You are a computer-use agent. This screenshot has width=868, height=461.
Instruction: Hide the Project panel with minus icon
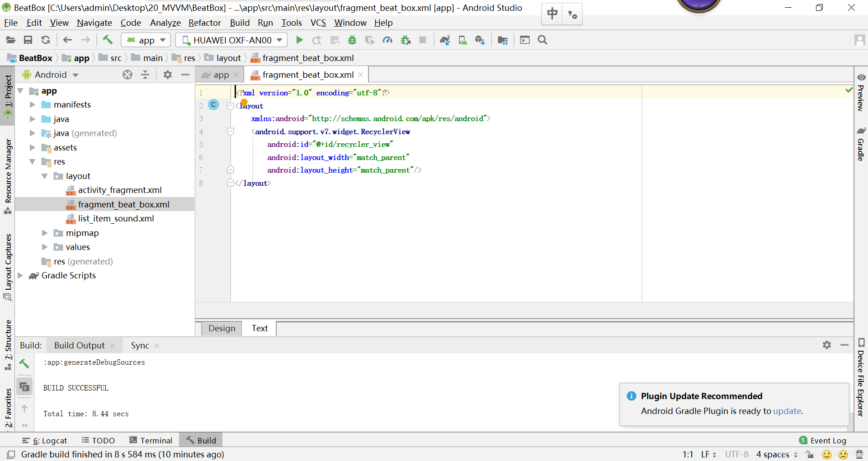(x=185, y=75)
